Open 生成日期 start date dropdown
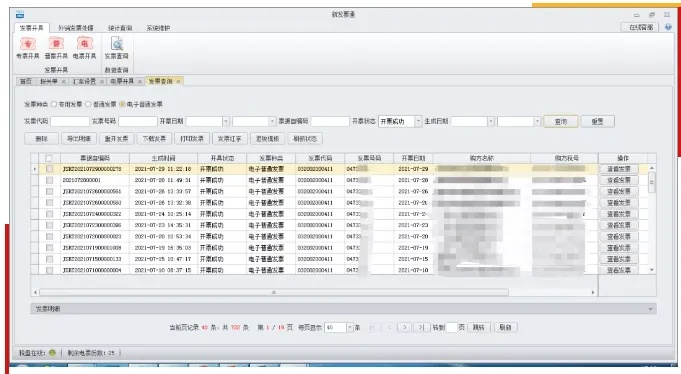681x374 pixels. point(491,121)
